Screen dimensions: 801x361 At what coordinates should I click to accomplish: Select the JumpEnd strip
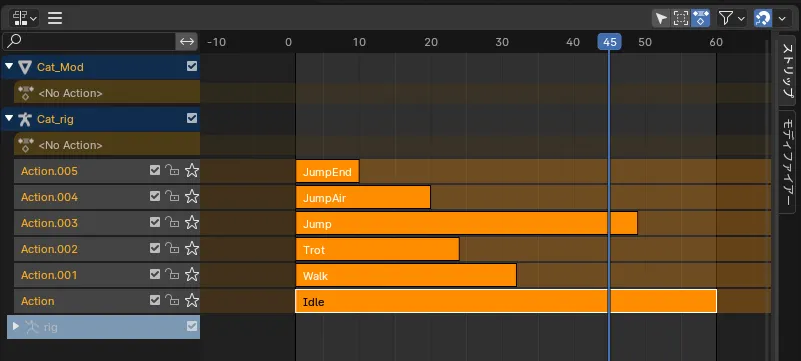pos(327,172)
